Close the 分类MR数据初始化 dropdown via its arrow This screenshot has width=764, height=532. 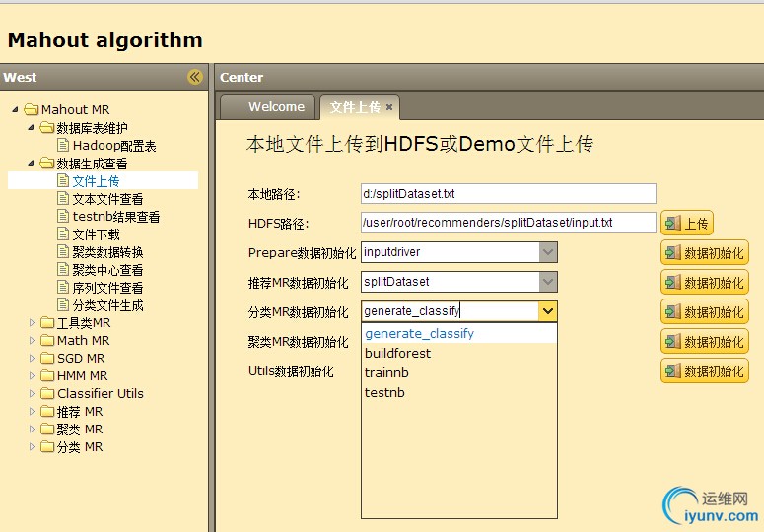548,311
